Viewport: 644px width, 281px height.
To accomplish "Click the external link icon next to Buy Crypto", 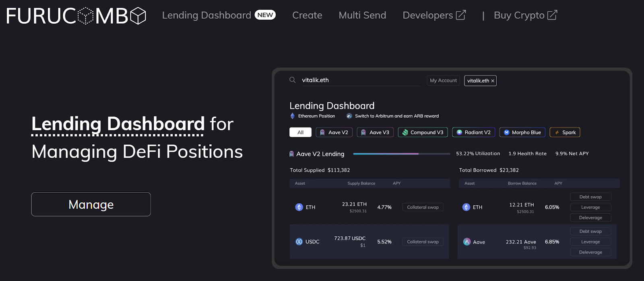I will click(552, 15).
